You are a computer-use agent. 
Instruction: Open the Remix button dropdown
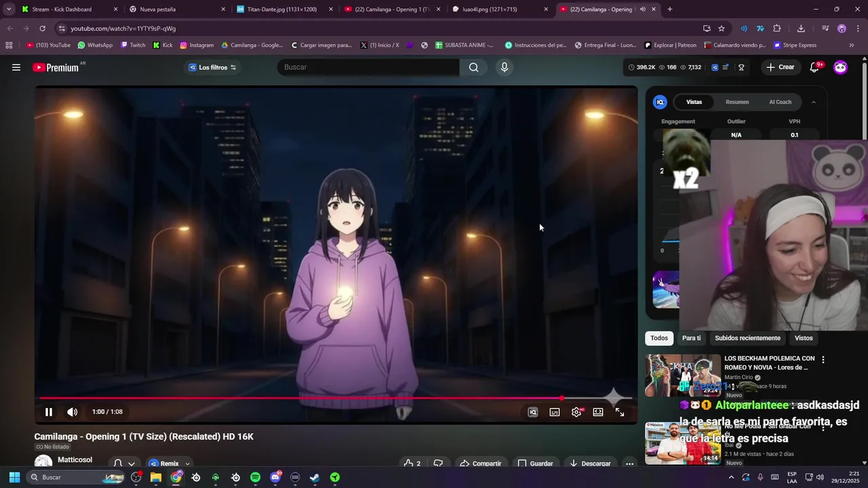[170, 464]
